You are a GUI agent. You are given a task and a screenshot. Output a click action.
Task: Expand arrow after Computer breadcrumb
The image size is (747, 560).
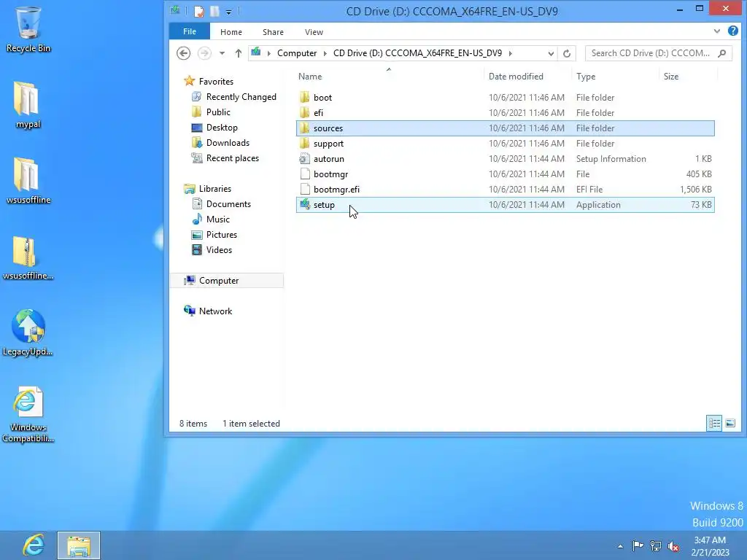click(x=325, y=53)
